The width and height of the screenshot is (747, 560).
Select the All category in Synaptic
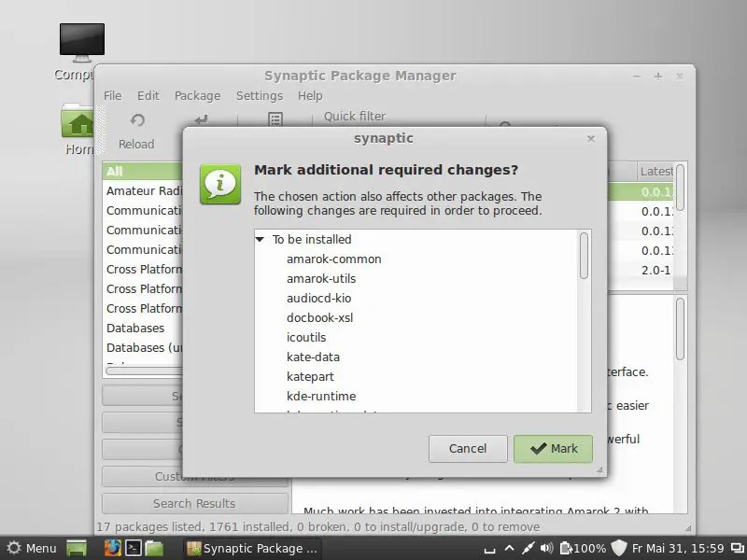click(x=143, y=171)
